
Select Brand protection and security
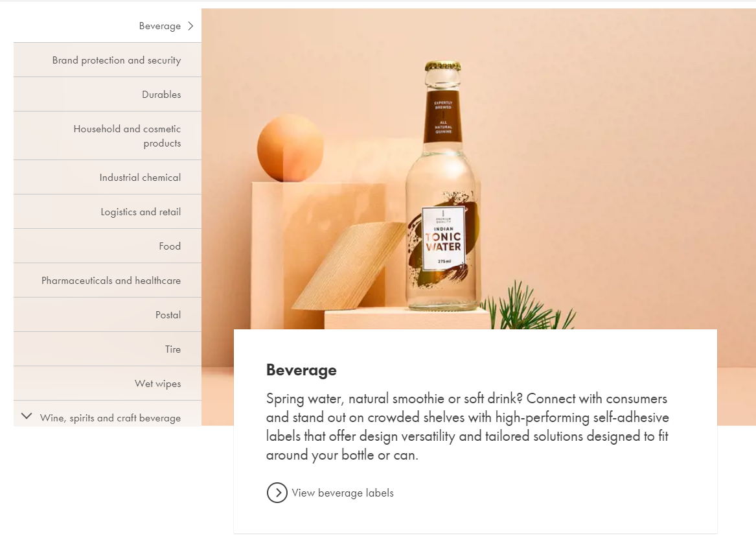(x=108, y=60)
